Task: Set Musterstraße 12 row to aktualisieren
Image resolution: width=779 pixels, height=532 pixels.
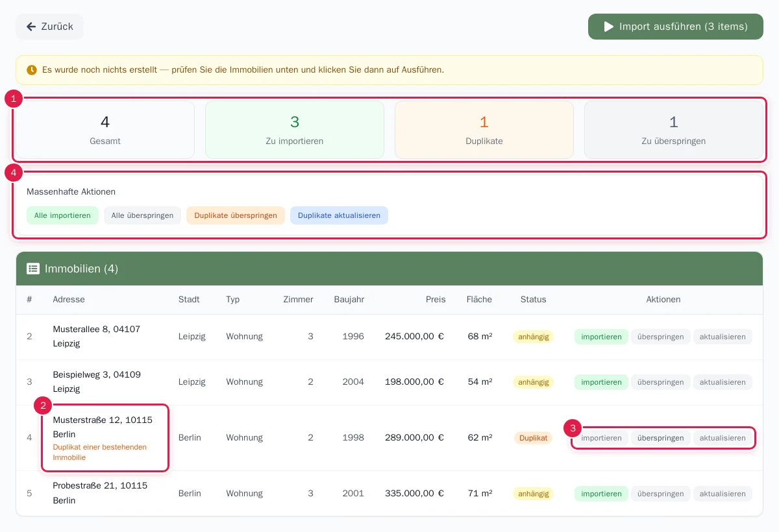Action: (x=723, y=438)
